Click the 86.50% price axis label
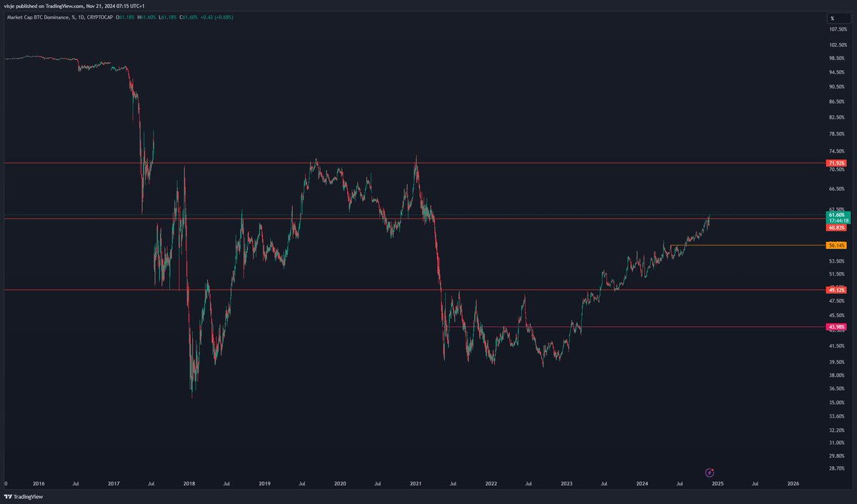The width and height of the screenshot is (857, 504). coord(837,102)
